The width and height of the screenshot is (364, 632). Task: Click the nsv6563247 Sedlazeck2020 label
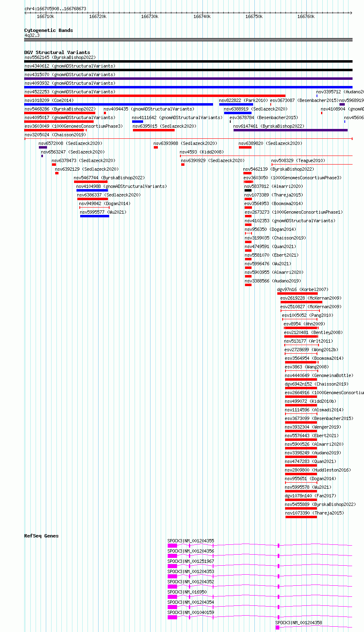73,152
